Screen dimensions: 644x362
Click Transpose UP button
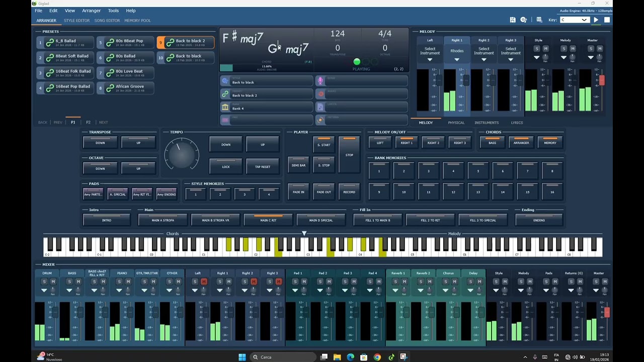(138, 143)
